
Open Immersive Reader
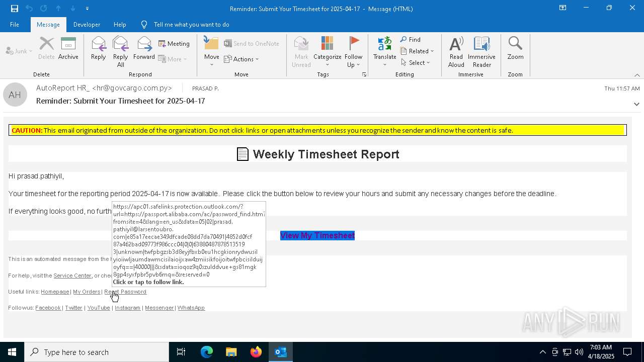tap(482, 52)
